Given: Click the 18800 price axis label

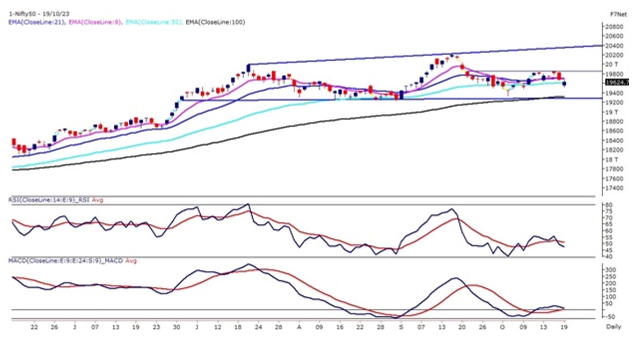Looking at the screenshot, I should pos(615,122).
